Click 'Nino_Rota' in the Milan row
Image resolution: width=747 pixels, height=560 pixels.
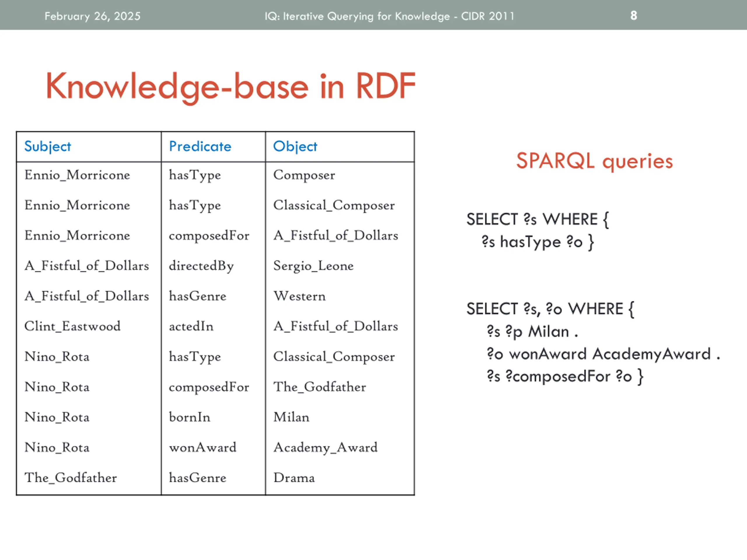pyautogui.click(x=57, y=417)
